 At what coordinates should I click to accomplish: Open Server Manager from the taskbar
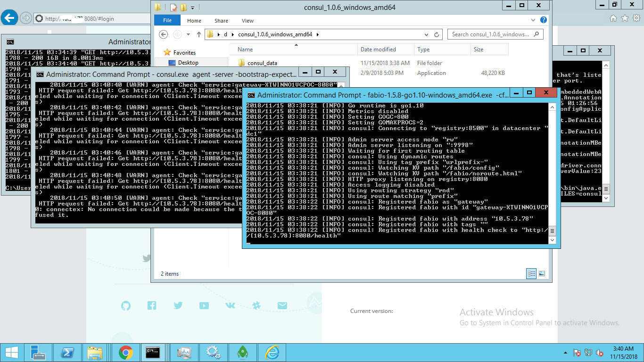coord(38,352)
